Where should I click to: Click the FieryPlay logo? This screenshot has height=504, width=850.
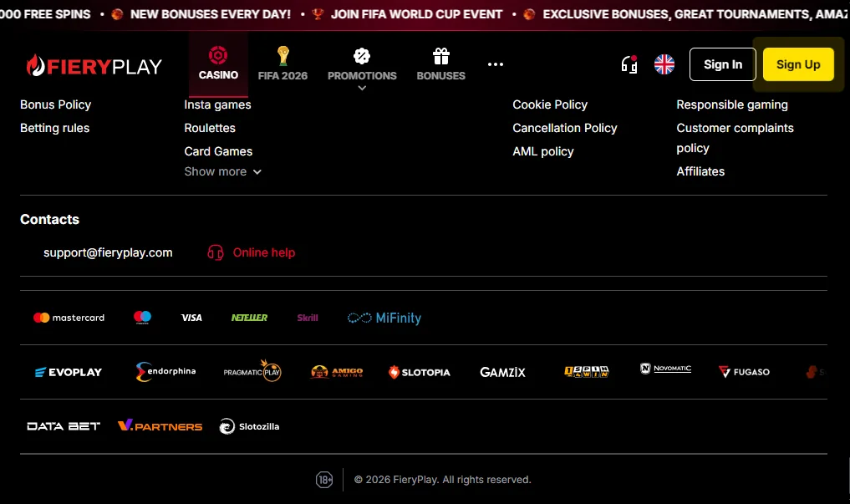coord(94,65)
